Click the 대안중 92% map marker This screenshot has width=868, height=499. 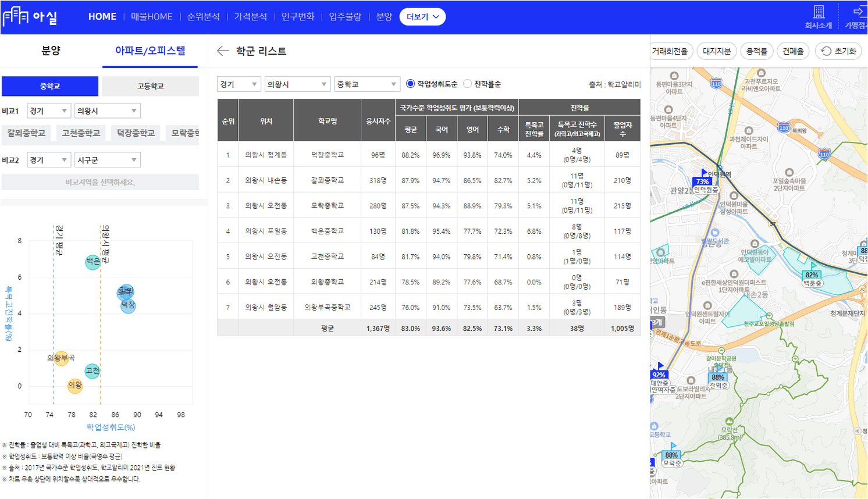[x=659, y=375]
